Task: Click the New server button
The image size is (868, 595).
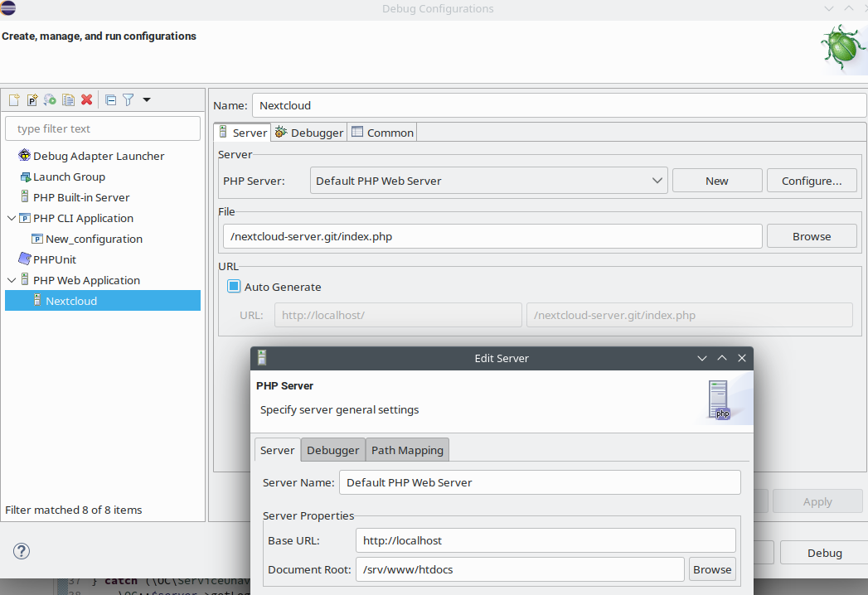Action: point(717,181)
